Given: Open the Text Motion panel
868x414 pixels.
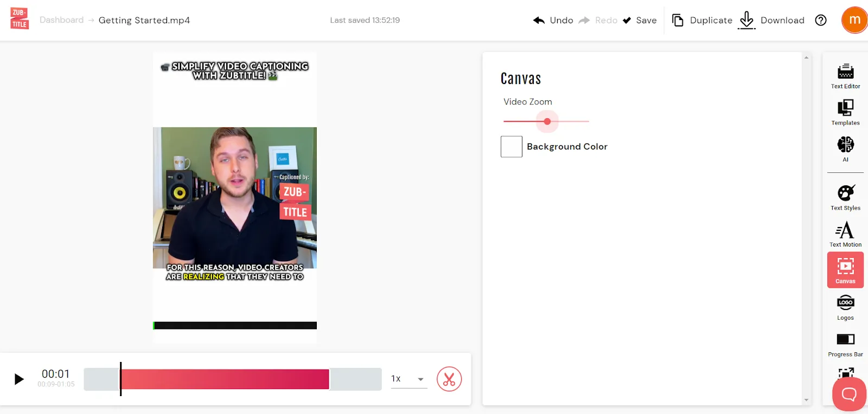Looking at the screenshot, I should [845, 234].
